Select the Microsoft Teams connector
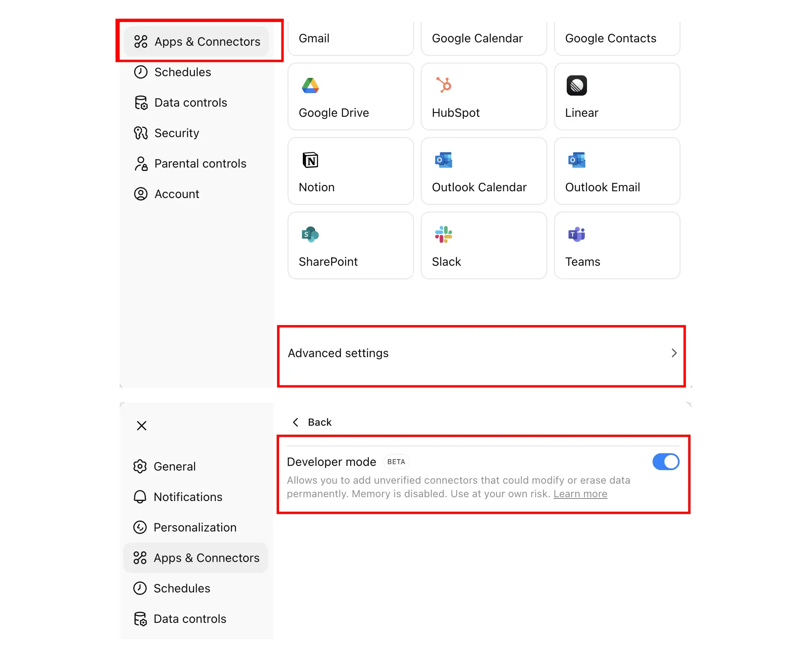 [616, 245]
